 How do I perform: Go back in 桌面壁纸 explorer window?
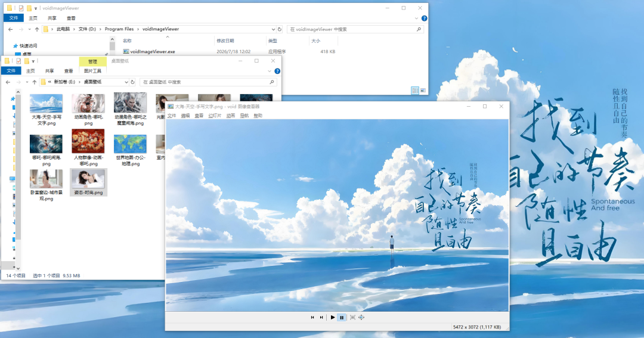[8, 82]
